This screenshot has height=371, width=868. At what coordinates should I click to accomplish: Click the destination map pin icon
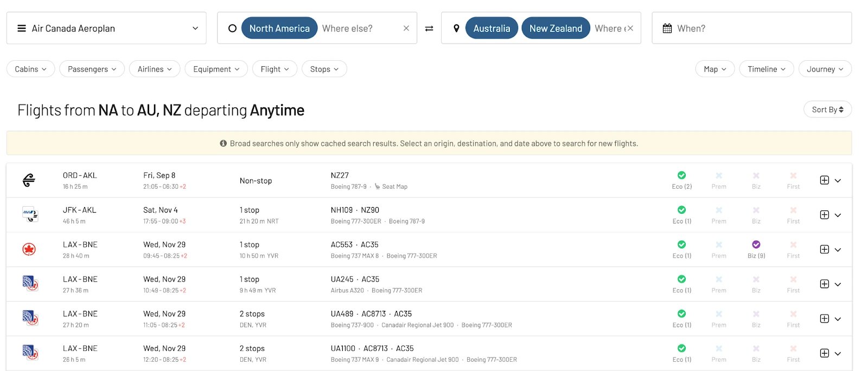click(456, 28)
